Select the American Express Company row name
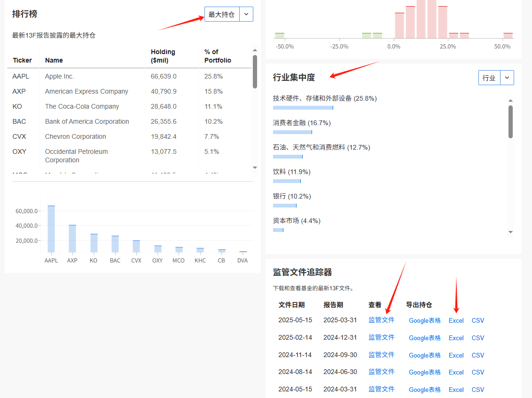Screen dimensions: 532x398 (86, 91)
